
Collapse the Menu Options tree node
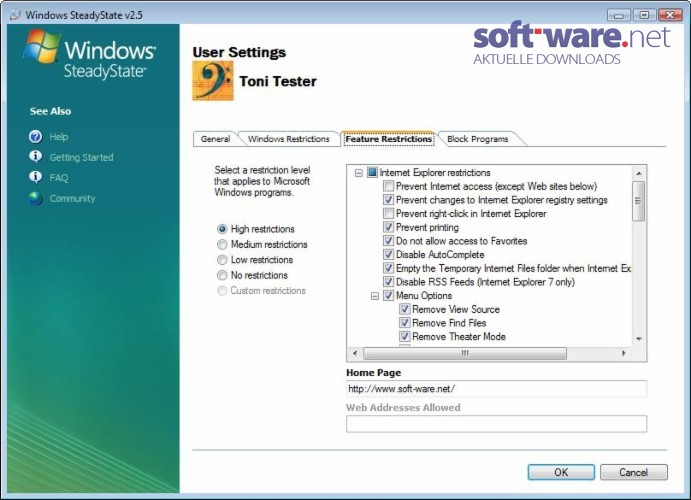click(375, 296)
